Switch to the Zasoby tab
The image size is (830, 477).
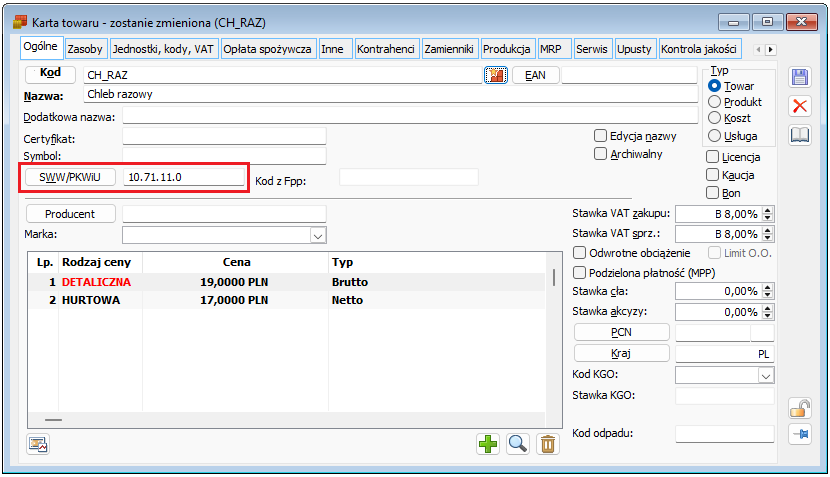85,49
